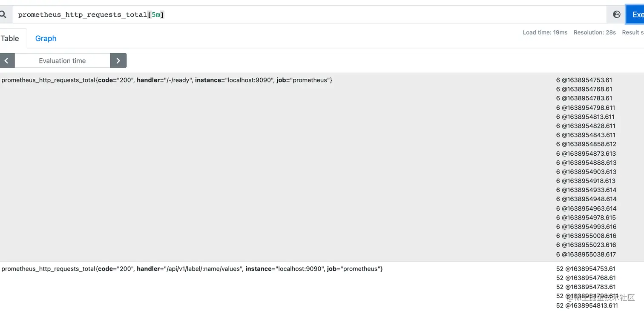
Task: Select the series with handler "/-/ready"
Action: pos(167,80)
